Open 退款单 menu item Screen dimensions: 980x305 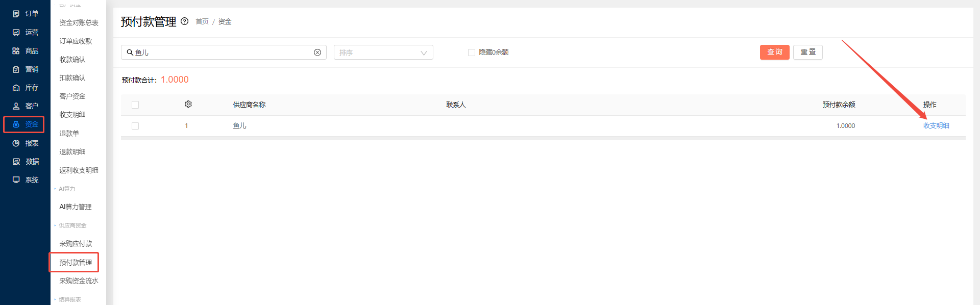(69, 134)
